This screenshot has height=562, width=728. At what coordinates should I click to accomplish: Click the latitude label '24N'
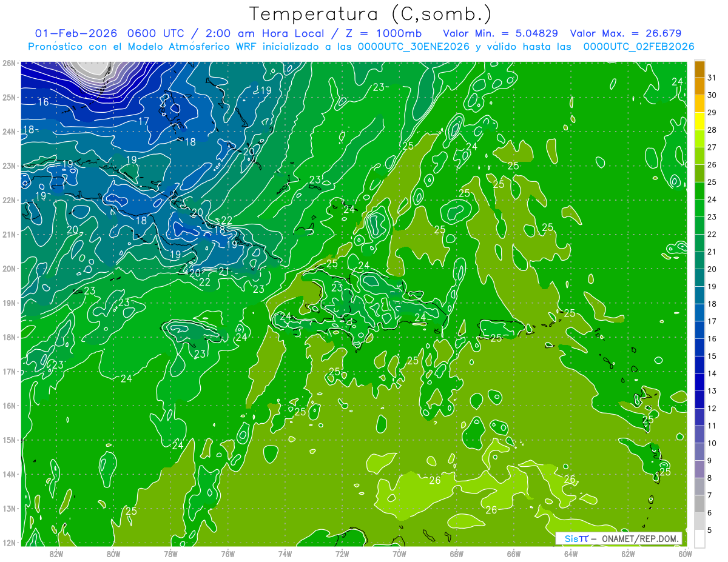(8, 132)
